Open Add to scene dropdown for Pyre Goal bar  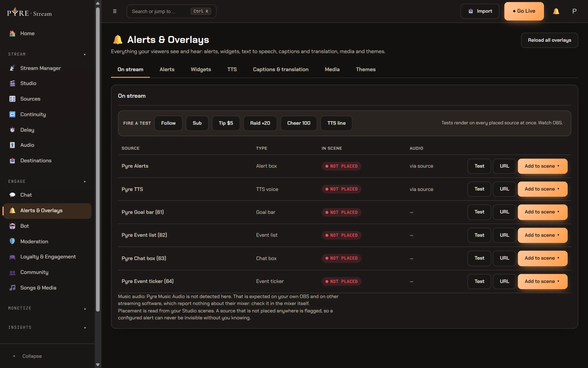(x=542, y=212)
